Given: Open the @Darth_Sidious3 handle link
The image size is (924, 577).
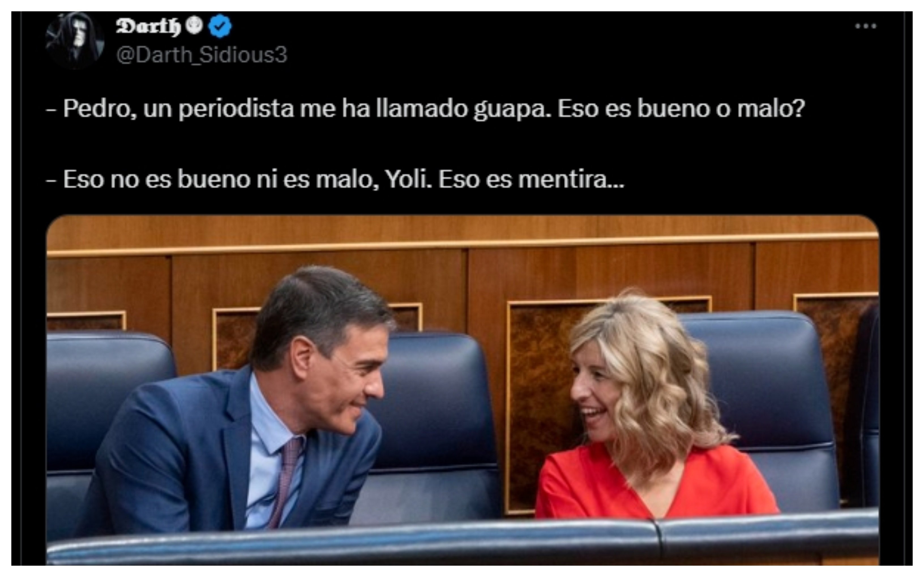Looking at the screenshot, I should (x=202, y=55).
